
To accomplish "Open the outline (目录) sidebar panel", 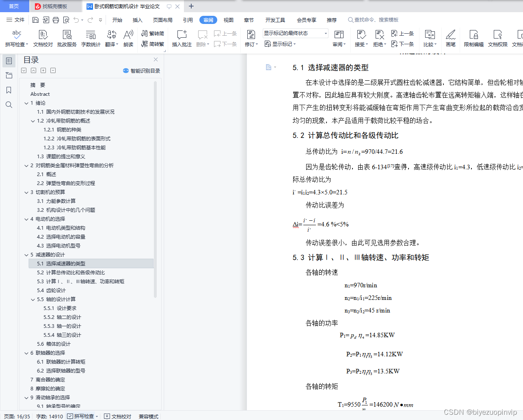I will (9, 61).
